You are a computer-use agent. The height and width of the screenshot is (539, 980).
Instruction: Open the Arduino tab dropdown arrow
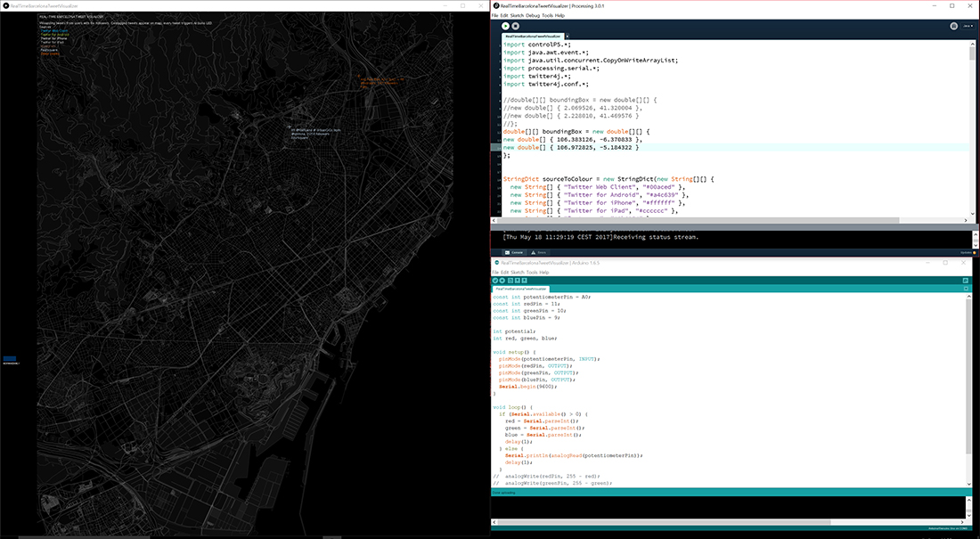[x=966, y=289]
